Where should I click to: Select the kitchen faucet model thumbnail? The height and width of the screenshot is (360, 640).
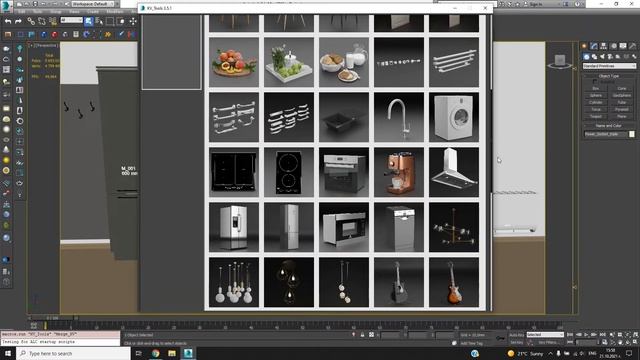click(399, 117)
